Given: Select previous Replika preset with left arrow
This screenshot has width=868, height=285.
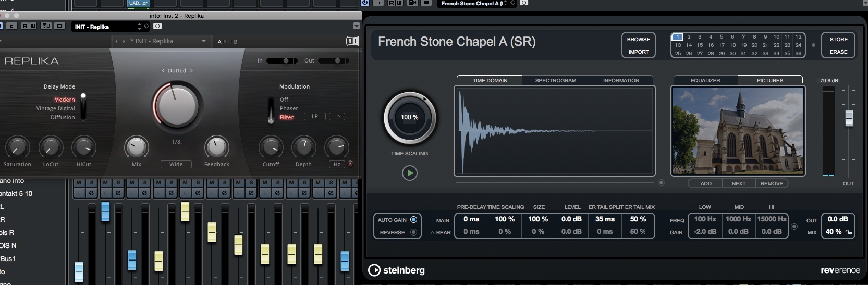Looking at the screenshot, I should 117,41.
